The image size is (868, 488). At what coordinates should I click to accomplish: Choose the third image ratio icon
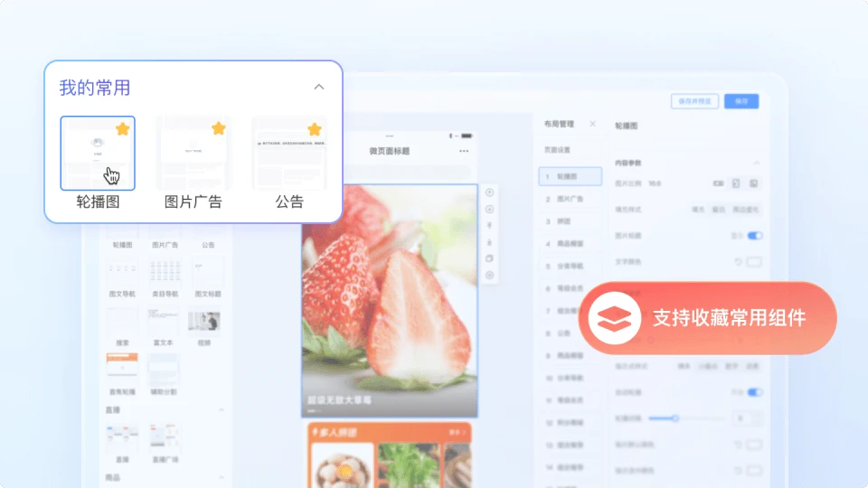click(x=753, y=183)
